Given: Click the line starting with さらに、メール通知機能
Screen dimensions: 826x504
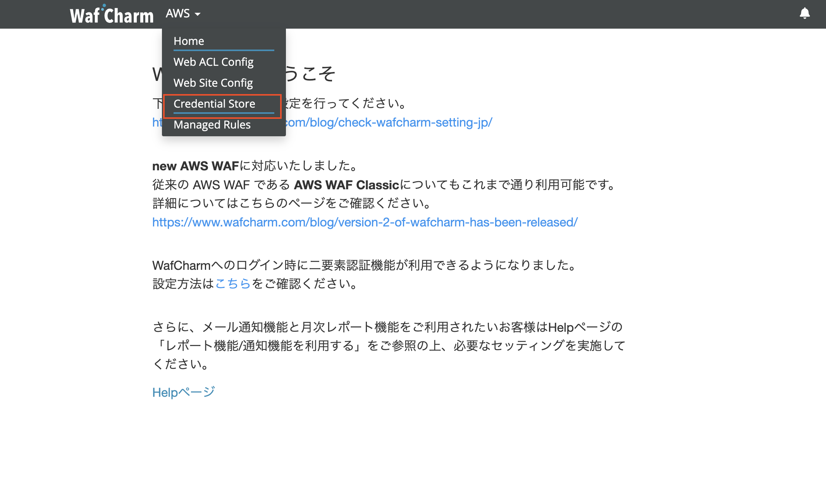Looking at the screenshot, I should [x=387, y=327].
